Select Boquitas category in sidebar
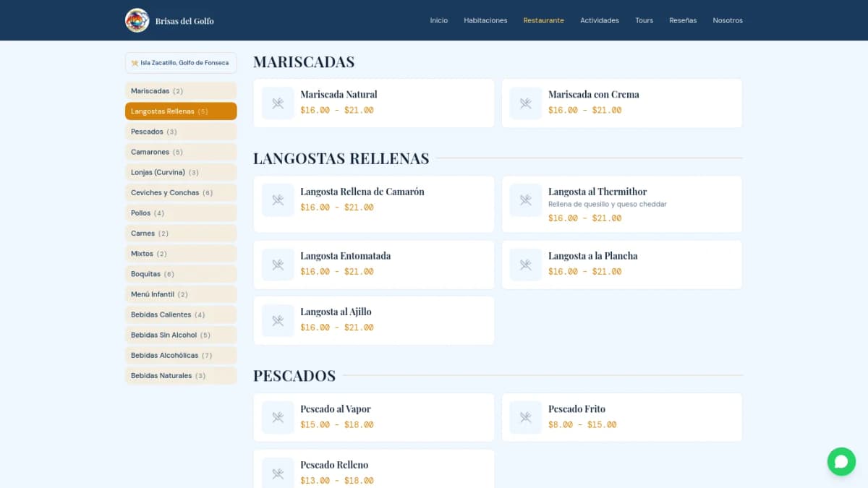Screen dimensions: 868x488 [181, 274]
